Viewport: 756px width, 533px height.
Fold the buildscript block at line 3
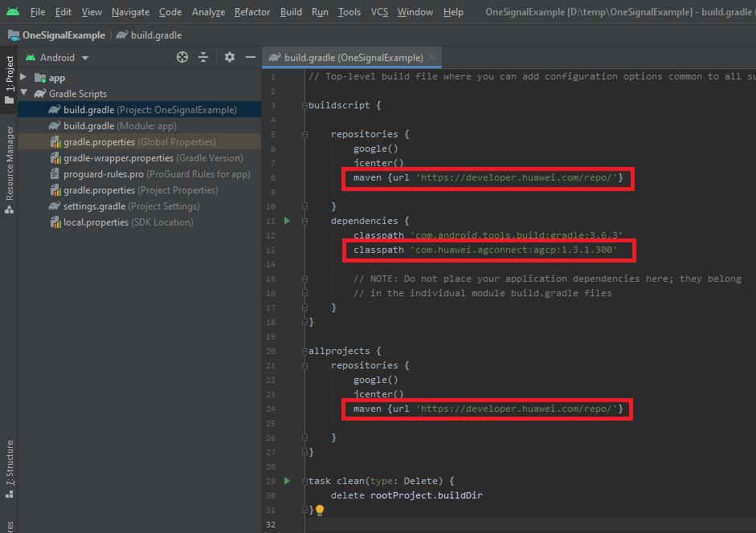tap(305, 106)
